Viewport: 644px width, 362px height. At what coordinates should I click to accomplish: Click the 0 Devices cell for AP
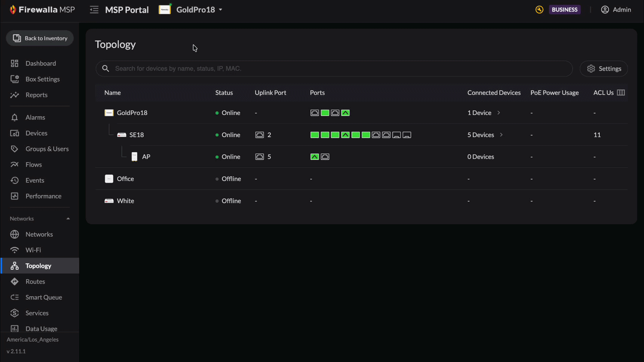[480, 157]
